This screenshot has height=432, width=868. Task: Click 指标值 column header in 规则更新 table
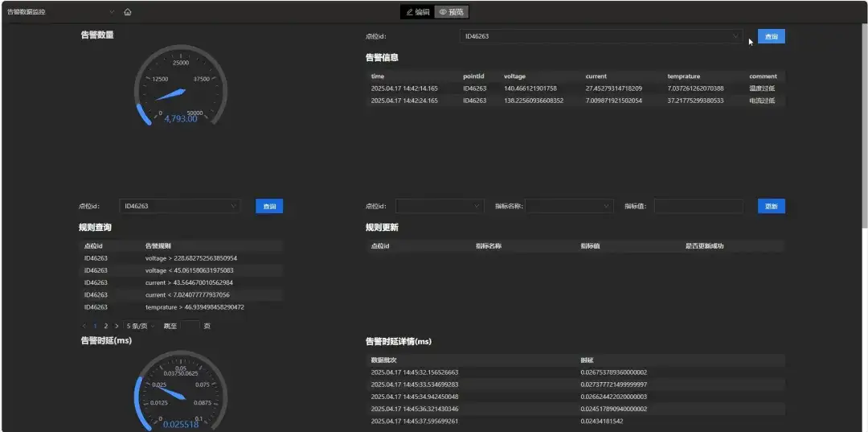[590, 246]
